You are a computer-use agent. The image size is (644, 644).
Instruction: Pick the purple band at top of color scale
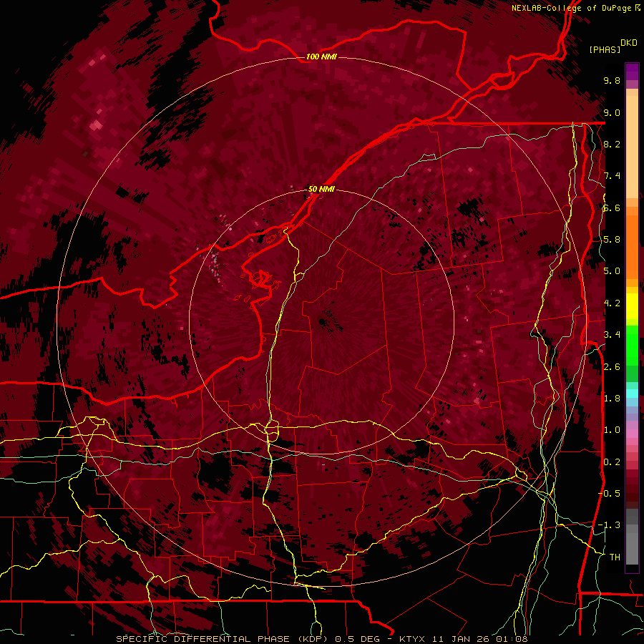pyautogui.click(x=632, y=72)
